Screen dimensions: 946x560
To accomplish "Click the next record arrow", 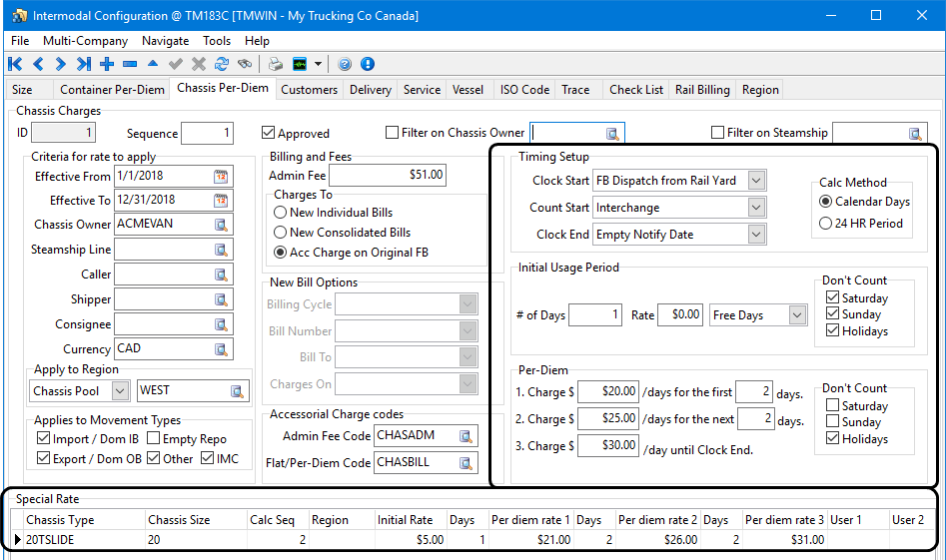I will (x=60, y=64).
